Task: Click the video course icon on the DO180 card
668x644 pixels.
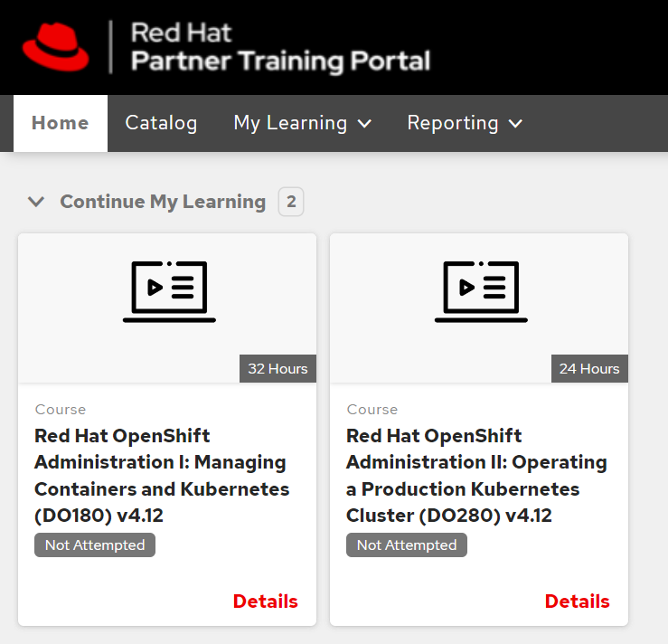Action: coord(169,291)
